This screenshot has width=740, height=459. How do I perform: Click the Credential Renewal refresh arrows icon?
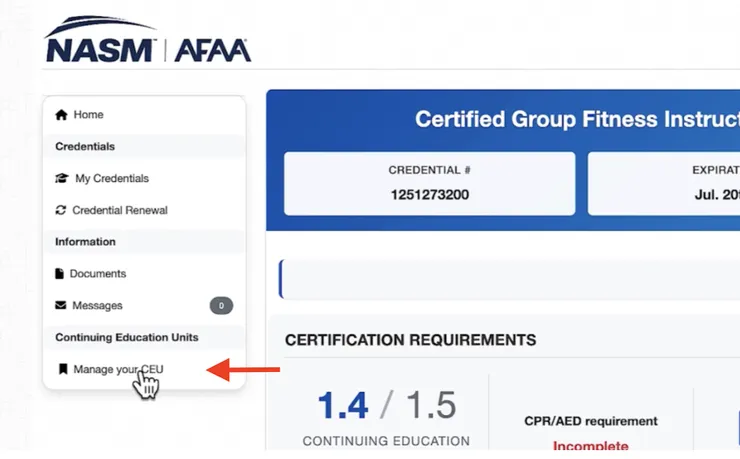point(61,211)
